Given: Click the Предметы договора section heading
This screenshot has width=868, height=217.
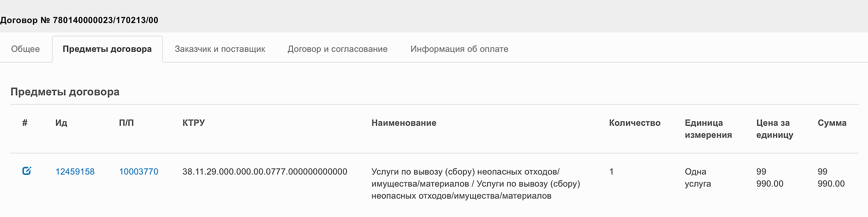Looking at the screenshot, I should point(65,92).
